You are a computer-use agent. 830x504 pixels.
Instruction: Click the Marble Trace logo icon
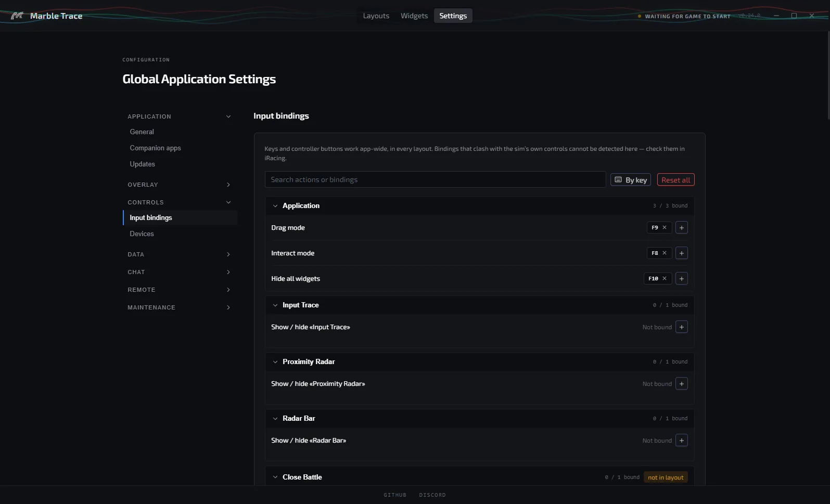[17, 16]
